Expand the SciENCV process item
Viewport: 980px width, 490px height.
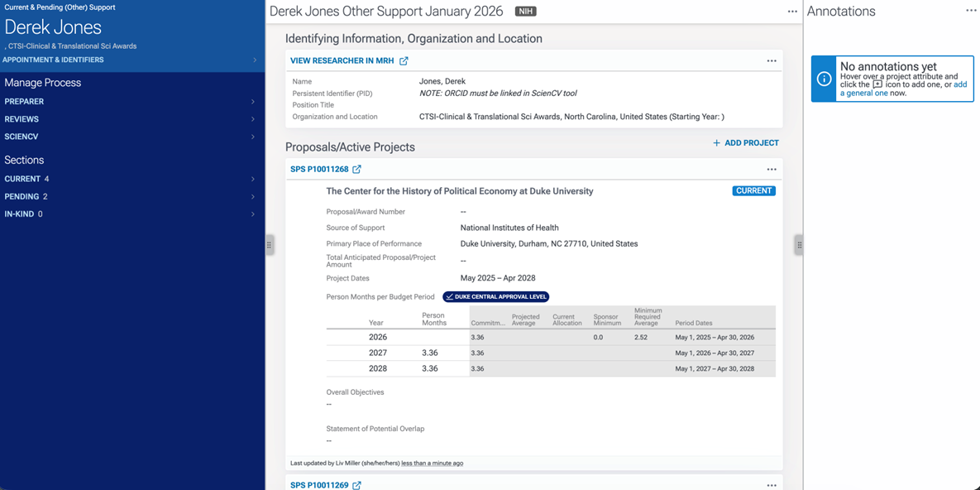[252, 137]
